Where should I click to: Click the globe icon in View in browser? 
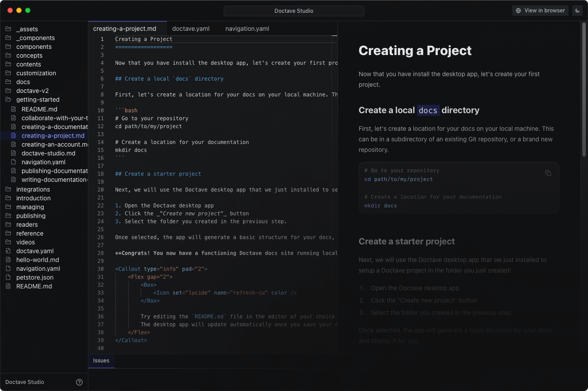pyautogui.click(x=518, y=11)
